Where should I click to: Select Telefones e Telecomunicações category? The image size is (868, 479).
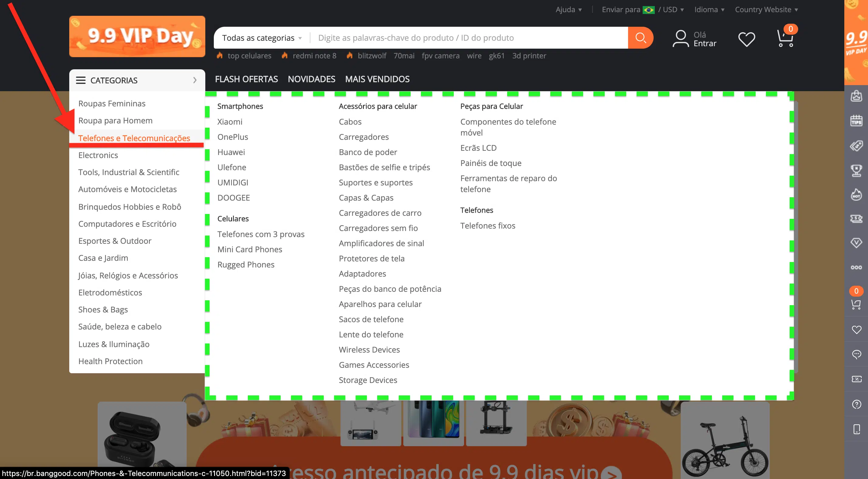(x=134, y=138)
